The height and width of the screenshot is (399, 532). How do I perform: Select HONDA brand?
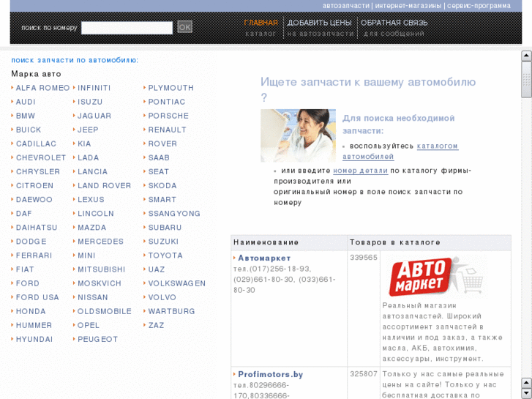tap(31, 311)
